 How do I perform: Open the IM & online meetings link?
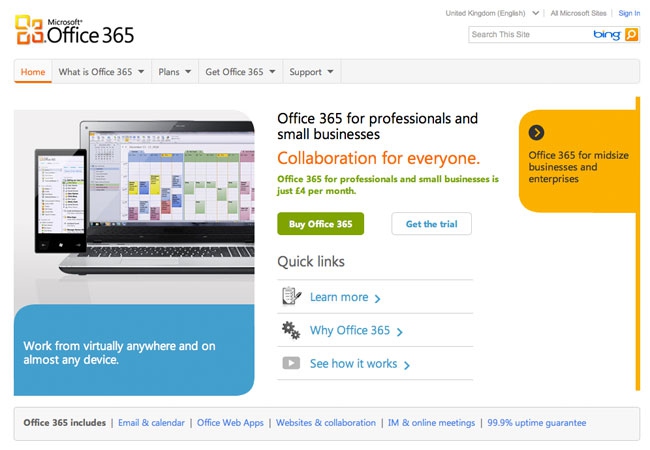pos(431,423)
